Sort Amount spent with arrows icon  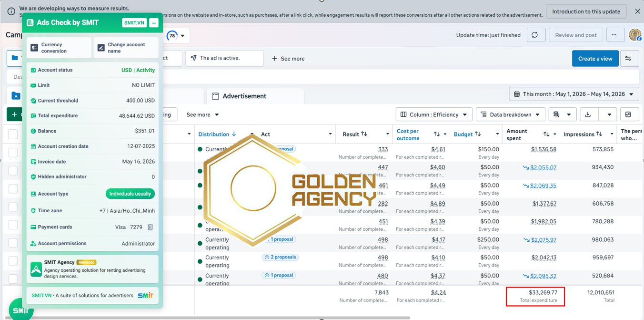coord(546,134)
